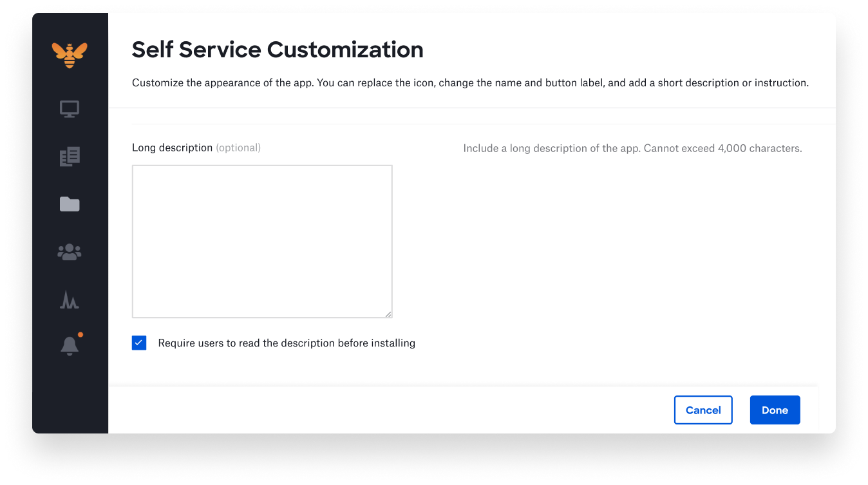Click the gray optional tag beside Long description

[x=238, y=147]
